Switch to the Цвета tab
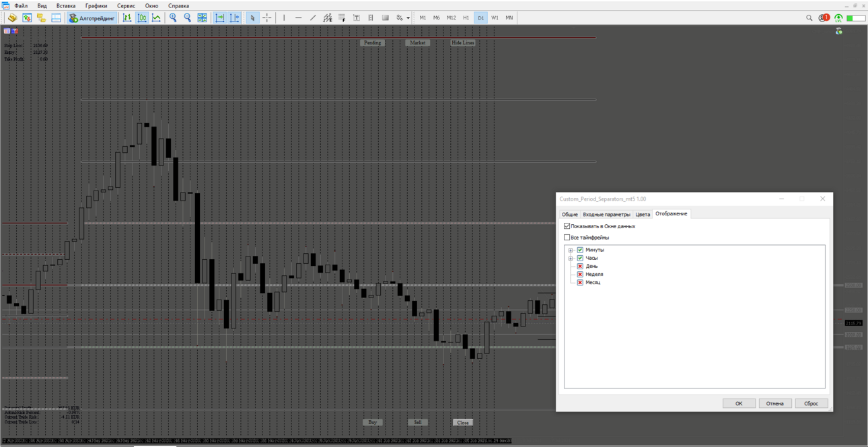Viewport: 868px width, 447px height. click(643, 214)
